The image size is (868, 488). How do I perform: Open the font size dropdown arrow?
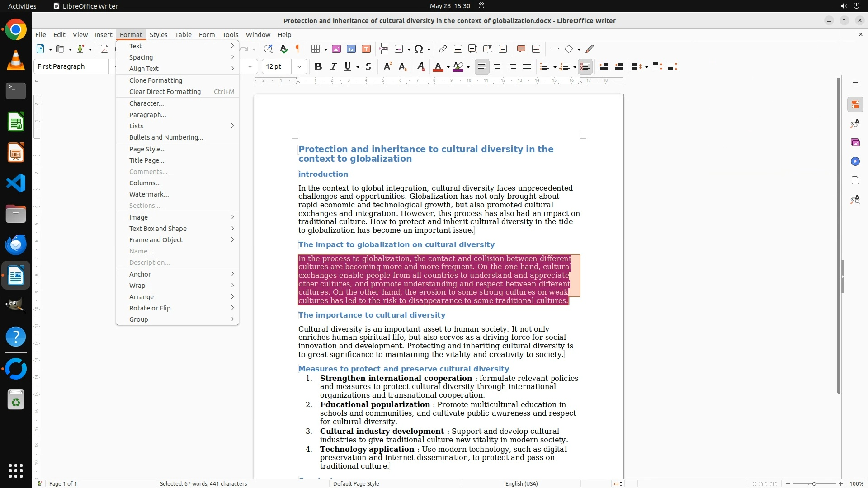pyautogui.click(x=299, y=66)
